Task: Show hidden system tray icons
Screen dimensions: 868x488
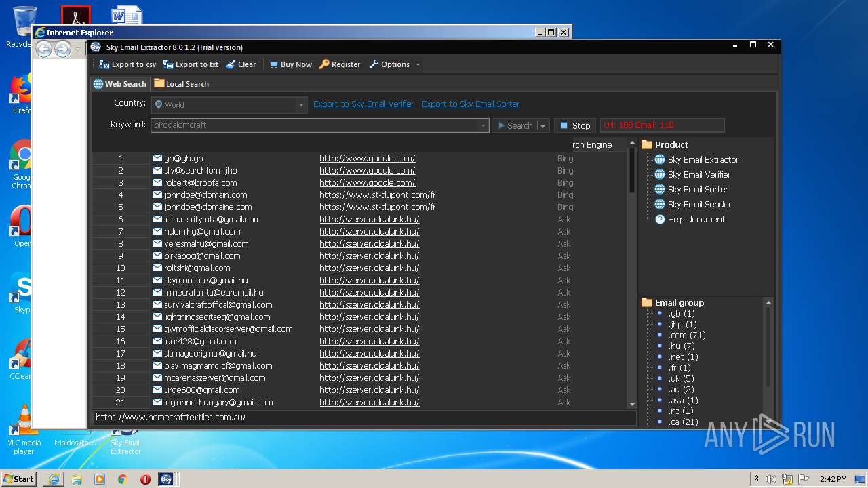Action: point(757,479)
